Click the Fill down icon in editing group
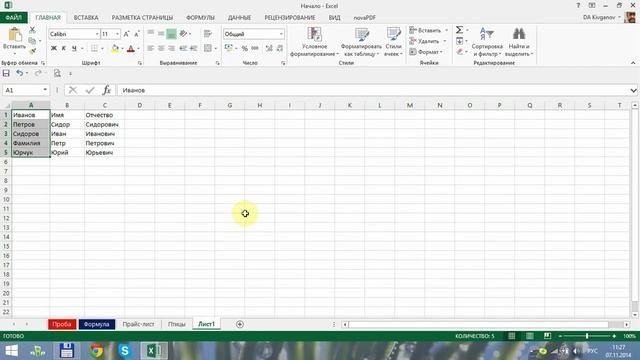Viewport: 640px width, 360px height. coord(460,41)
